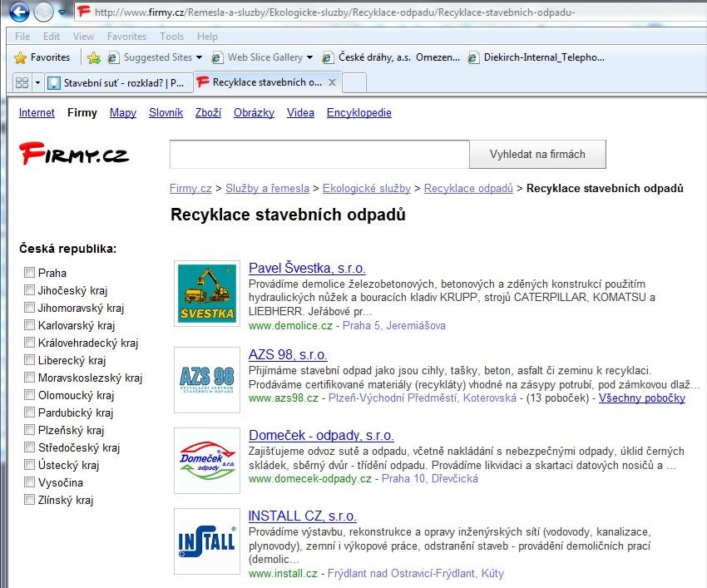Check the Liberecký kraj checkbox
Viewport: 707px width, 588px height.
click(x=29, y=360)
